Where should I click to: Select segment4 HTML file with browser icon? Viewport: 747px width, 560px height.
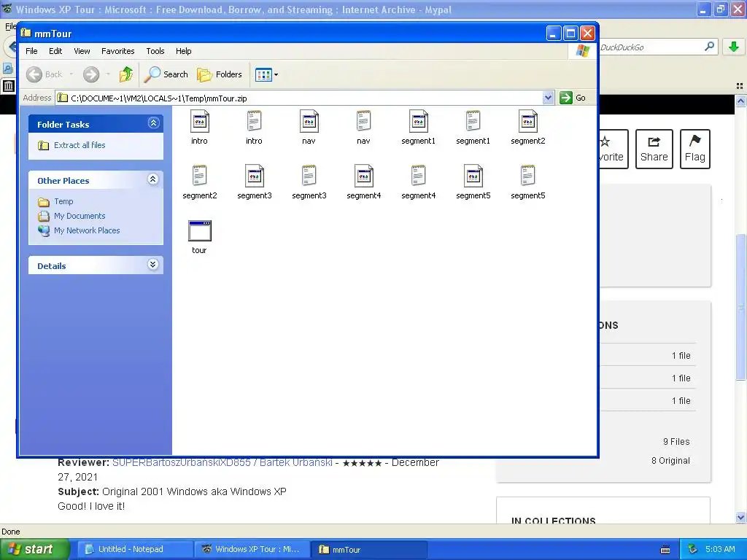tap(363, 176)
